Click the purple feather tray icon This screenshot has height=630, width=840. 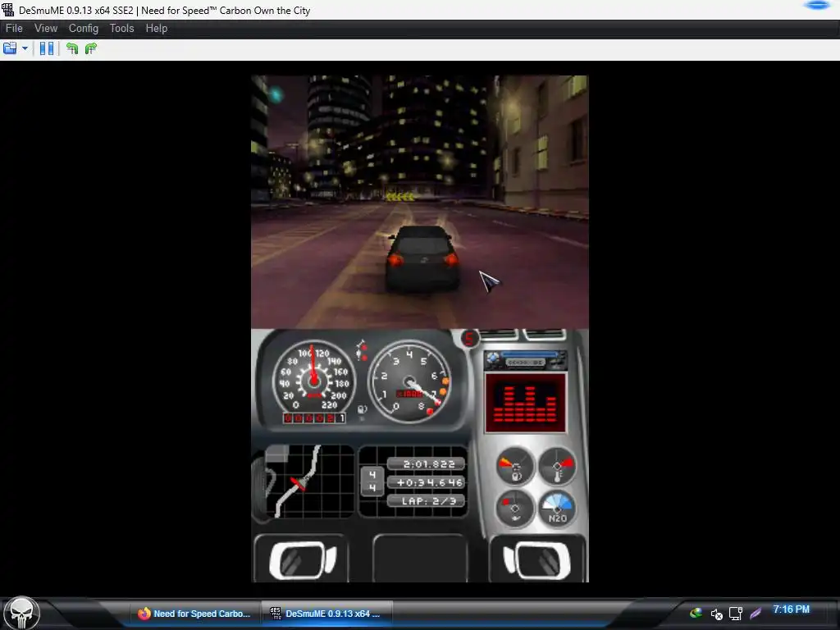coord(756,614)
